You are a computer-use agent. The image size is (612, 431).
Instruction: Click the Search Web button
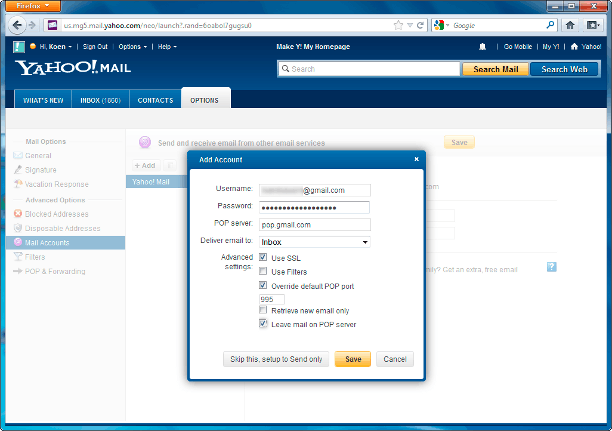[x=564, y=69]
